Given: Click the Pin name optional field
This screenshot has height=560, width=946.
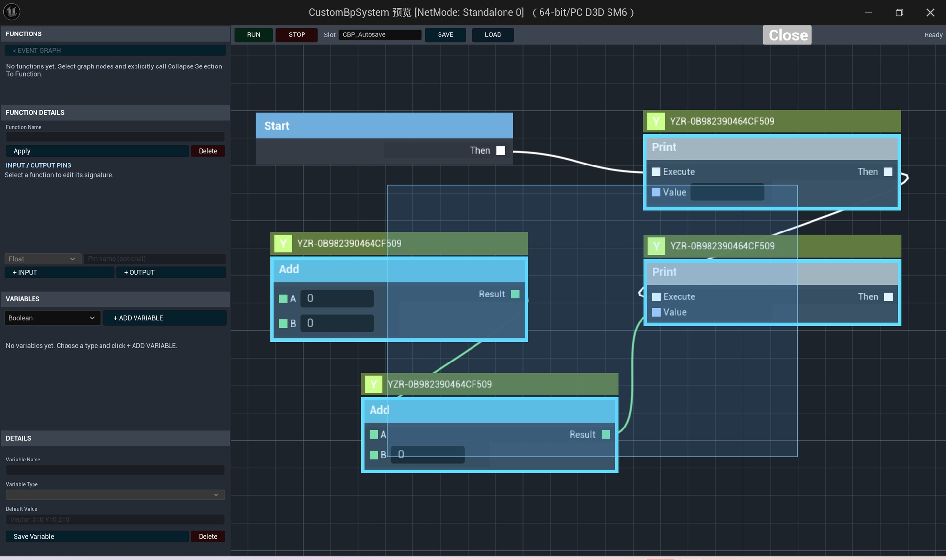Looking at the screenshot, I should 155,259.
